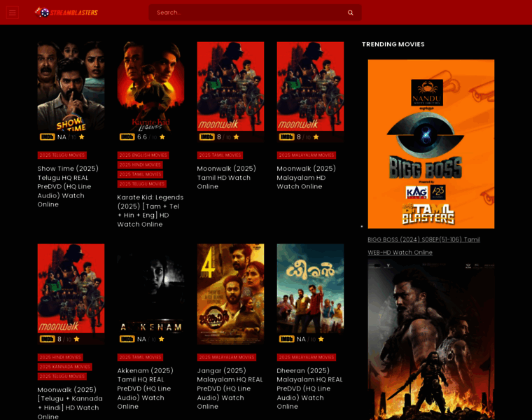This screenshot has height=420, width=532.
Task: Click IMDb badge under Moonwalk Malayalam
Action: tap(286, 137)
